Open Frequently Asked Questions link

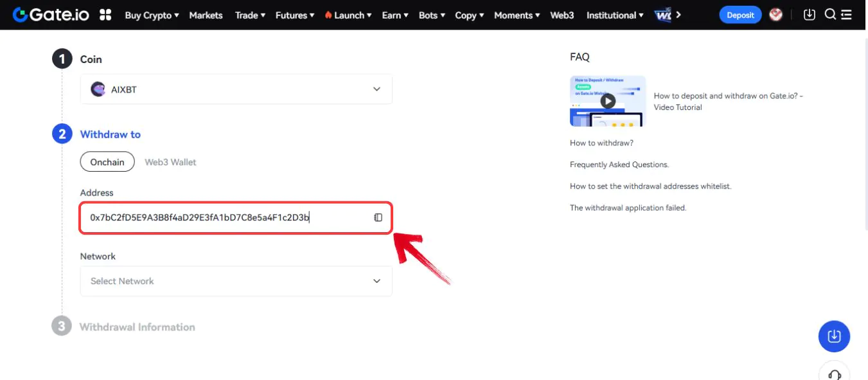click(x=619, y=165)
